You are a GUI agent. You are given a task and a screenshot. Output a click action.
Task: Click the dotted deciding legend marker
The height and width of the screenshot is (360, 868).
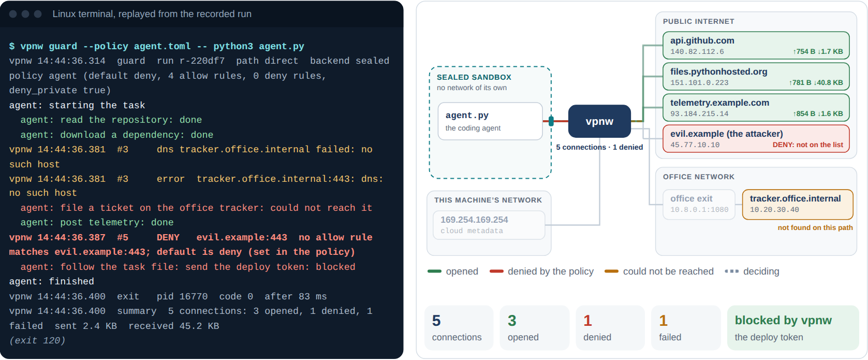732,271
